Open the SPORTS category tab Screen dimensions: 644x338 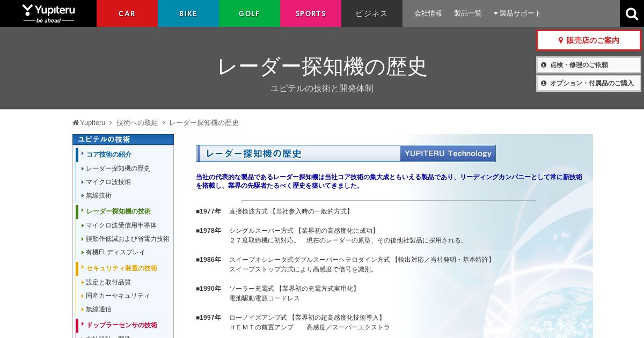pyautogui.click(x=311, y=13)
